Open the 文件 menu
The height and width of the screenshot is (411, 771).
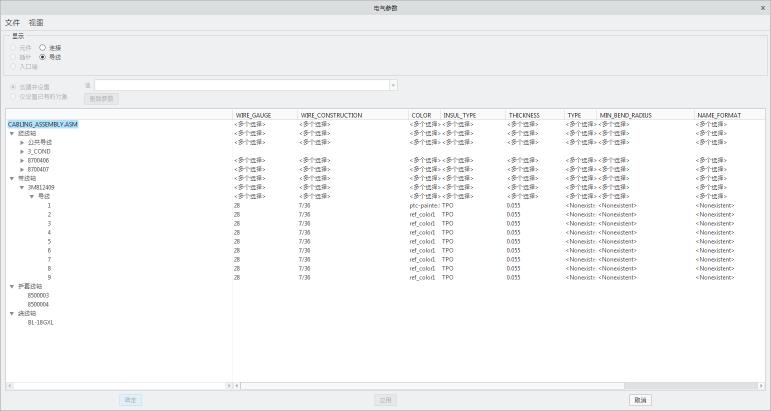[12, 22]
